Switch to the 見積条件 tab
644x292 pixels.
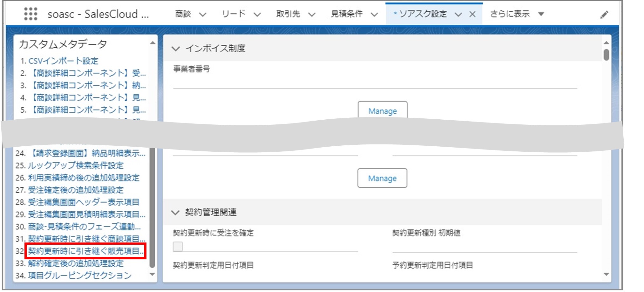[x=346, y=14]
